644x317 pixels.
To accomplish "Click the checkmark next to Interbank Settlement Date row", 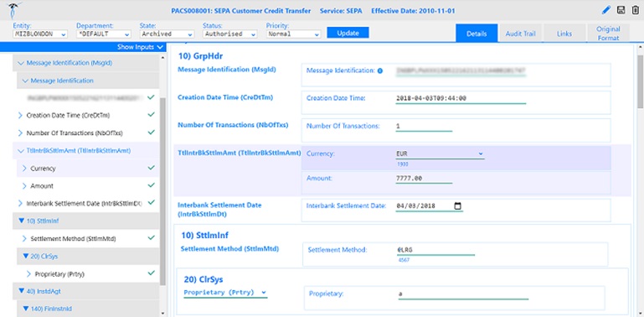I will pos(151,202).
